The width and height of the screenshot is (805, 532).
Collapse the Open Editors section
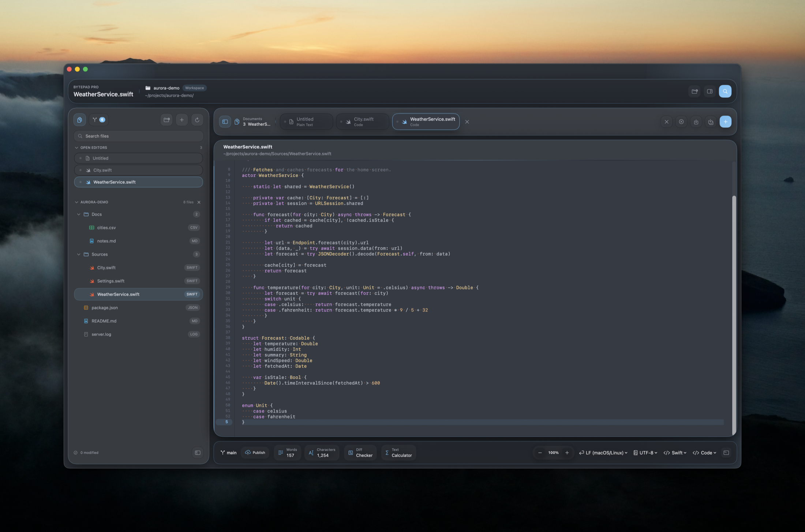76,148
